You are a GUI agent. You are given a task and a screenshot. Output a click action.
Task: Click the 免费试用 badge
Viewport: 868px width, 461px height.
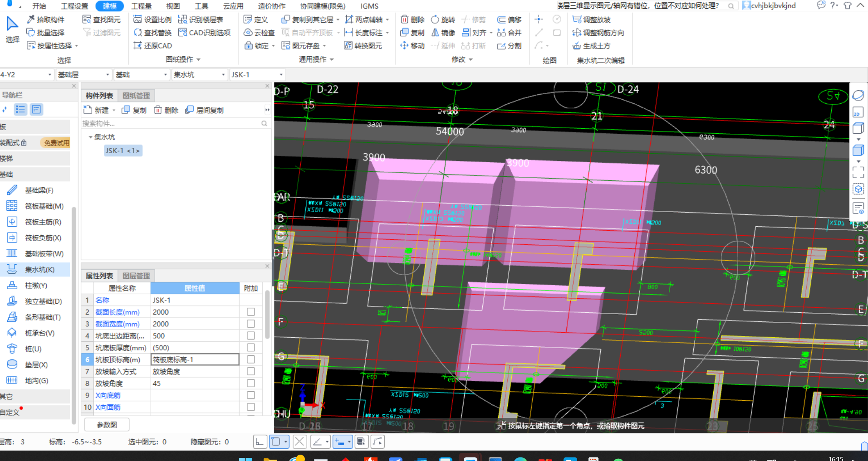click(56, 143)
